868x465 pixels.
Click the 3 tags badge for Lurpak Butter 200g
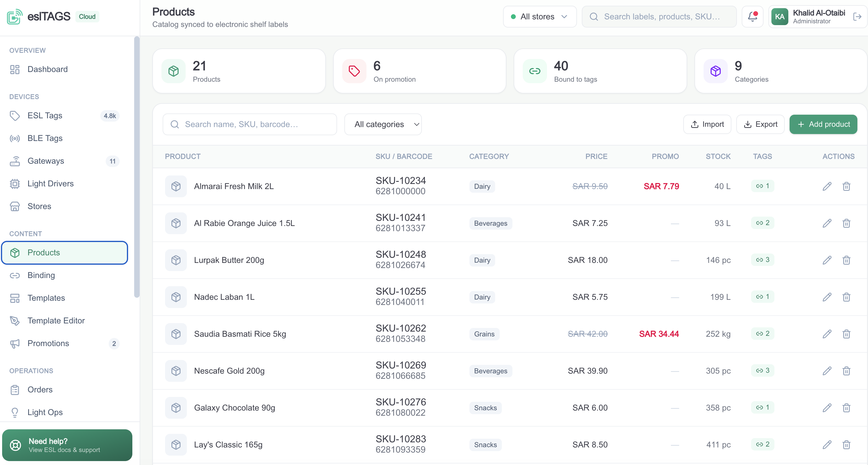tap(762, 260)
